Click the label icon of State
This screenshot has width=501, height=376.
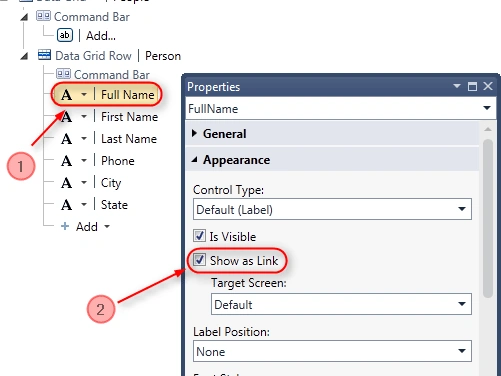(x=66, y=205)
